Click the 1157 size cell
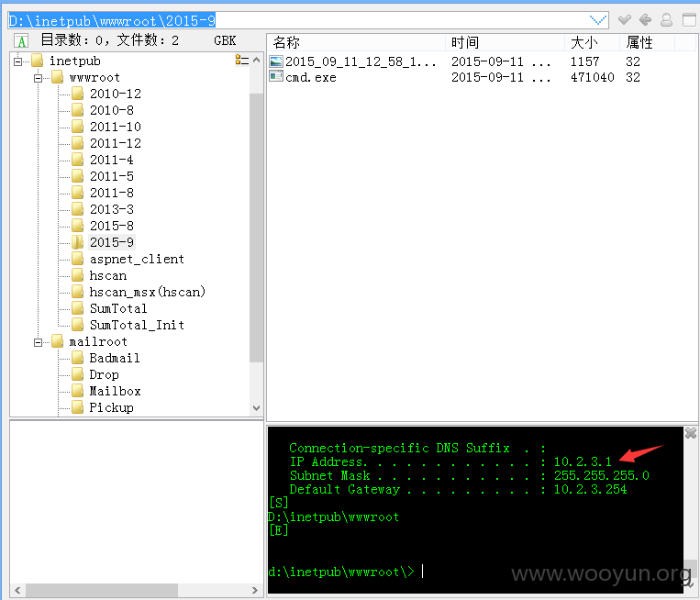The height and width of the screenshot is (600, 700). pos(584,61)
